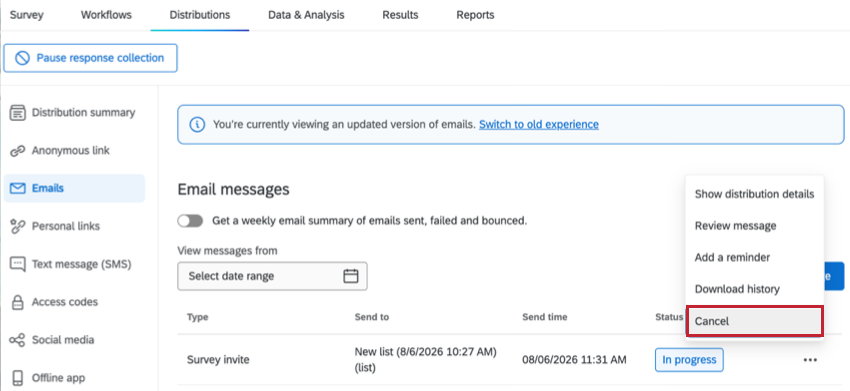This screenshot has height=391, width=850.
Task: Click the Send to column header
Action: coord(372,317)
